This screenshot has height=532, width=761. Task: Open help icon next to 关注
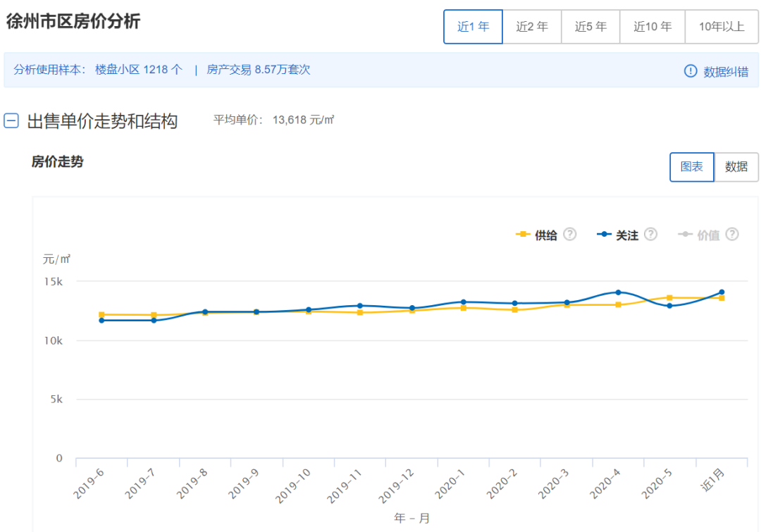pos(651,235)
